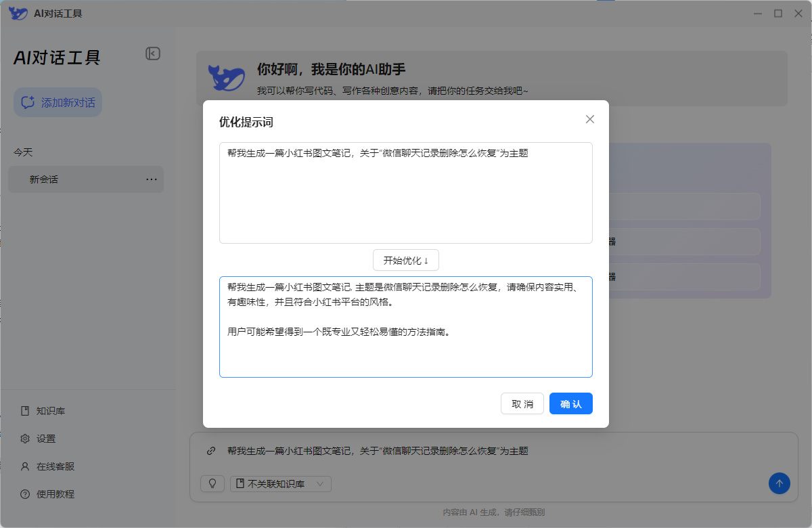This screenshot has width=812, height=528.
Task: Click the lightbulb prompt optimize icon
Action: pos(212,483)
